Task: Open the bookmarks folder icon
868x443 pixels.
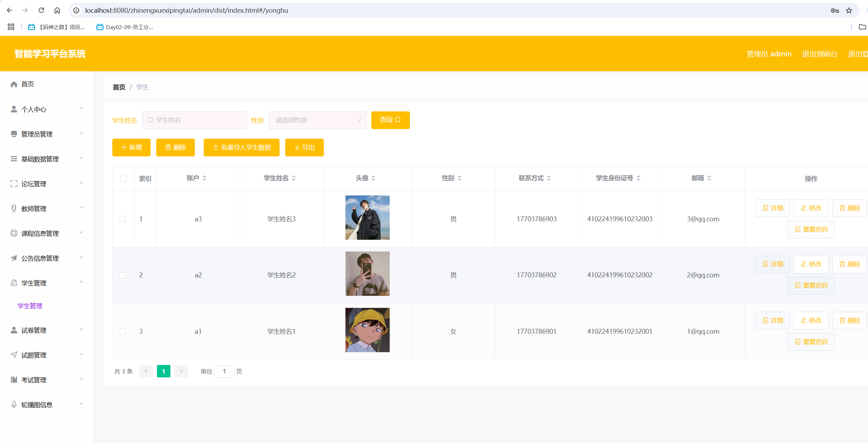Action: click(x=862, y=27)
